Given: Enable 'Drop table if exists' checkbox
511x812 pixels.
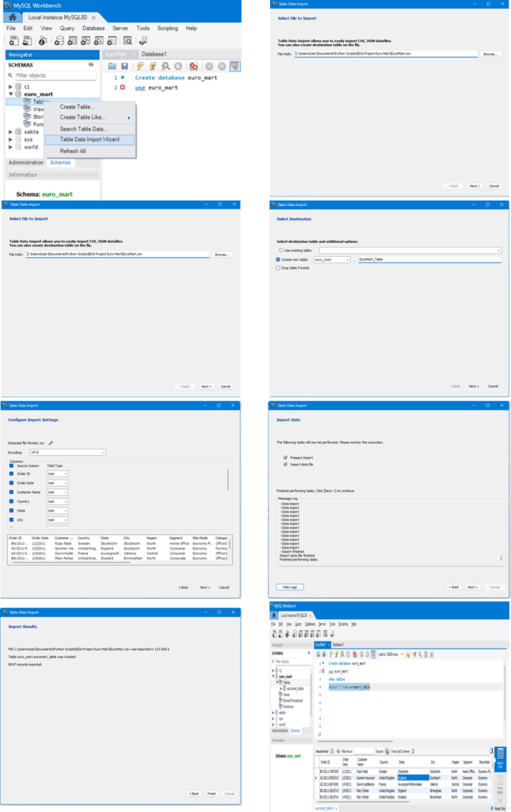Looking at the screenshot, I should click(278, 268).
